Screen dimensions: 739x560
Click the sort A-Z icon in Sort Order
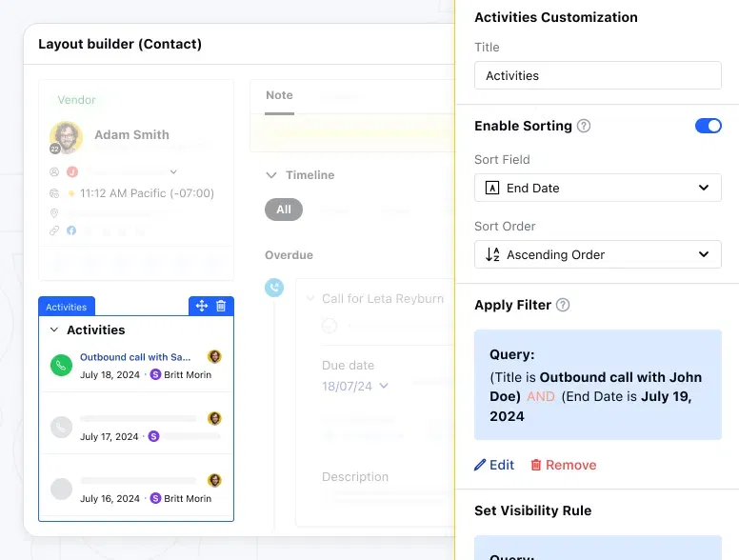click(492, 254)
